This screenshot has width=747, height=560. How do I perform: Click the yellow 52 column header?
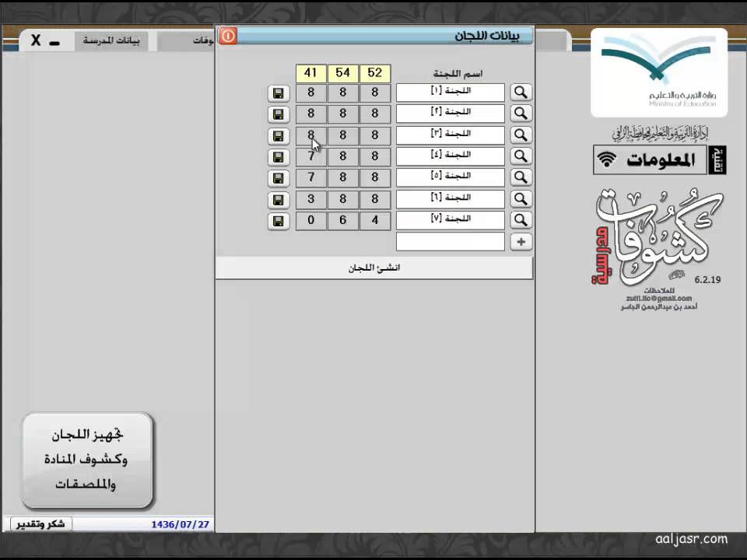click(x=374, y=73)
